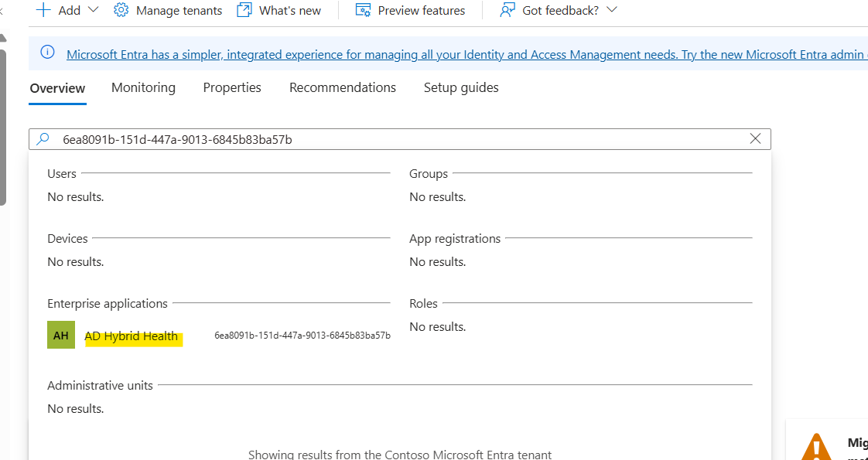Select the Properties tab
The width and height of the screenshot is (868, 460).
(232, 88)
